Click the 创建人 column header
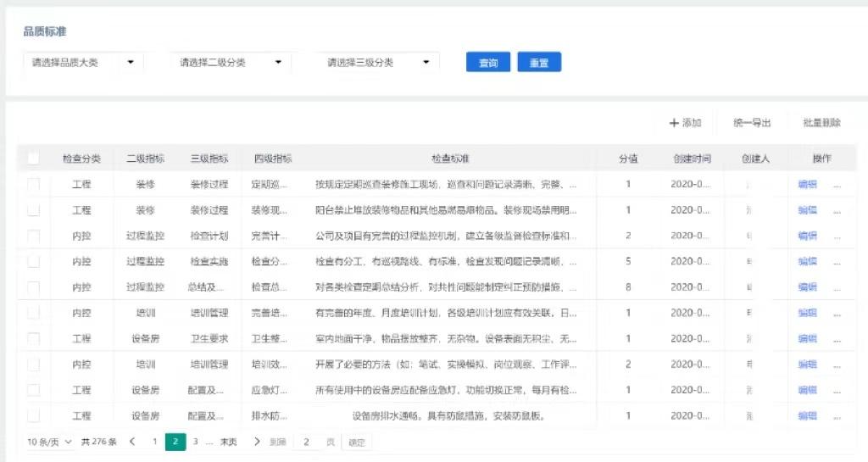 coord(755,159)
